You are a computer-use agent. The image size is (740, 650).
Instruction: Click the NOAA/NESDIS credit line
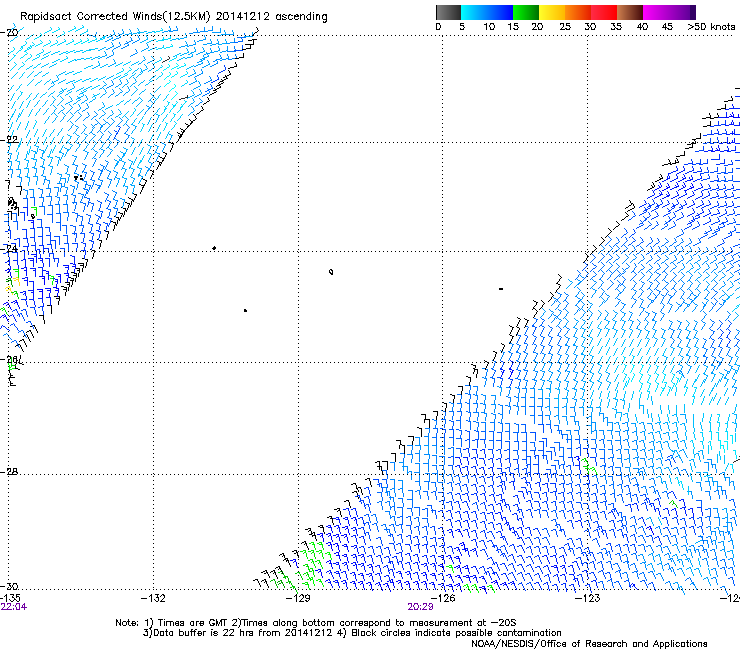point(589,644)
